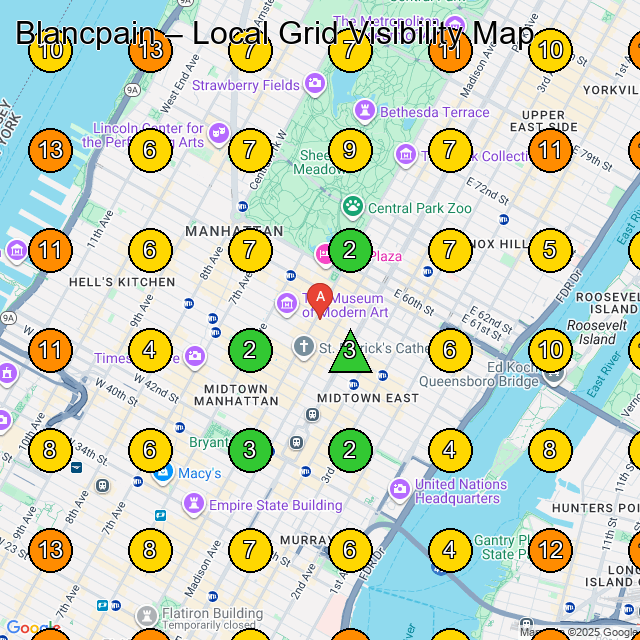This screenshot has width=640, height=640.
Task: Click the United Nations Headquarters camera icon
Action: click(399, 489)
